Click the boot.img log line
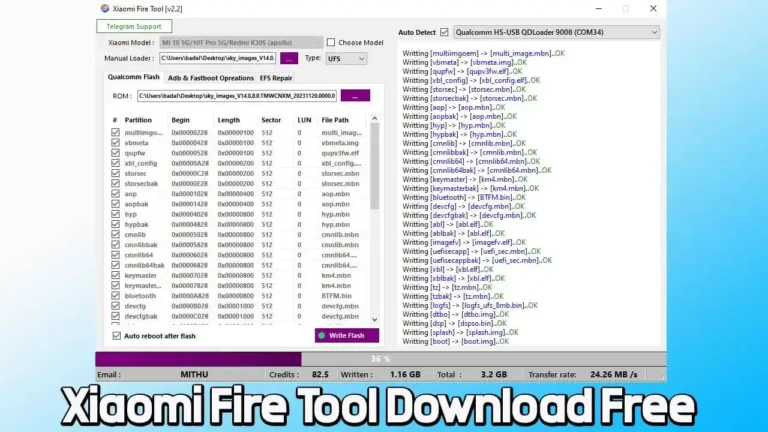Image resolution: width=768 pixels, height=432 pixels. tap(456, 341)
